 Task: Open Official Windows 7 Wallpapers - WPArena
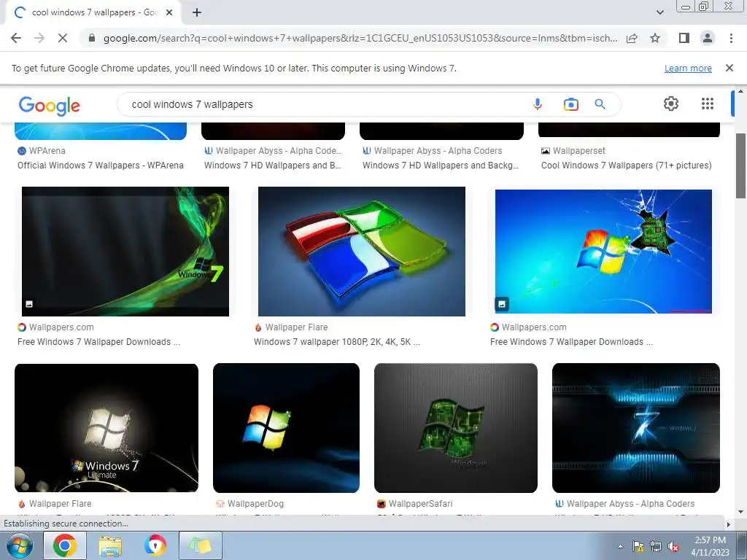click(x=101, y=166)
